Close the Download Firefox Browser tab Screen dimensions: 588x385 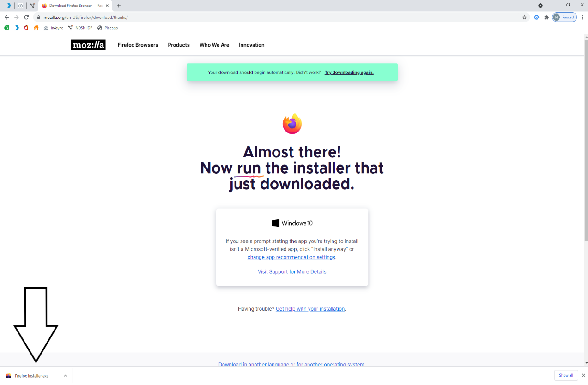107,6
